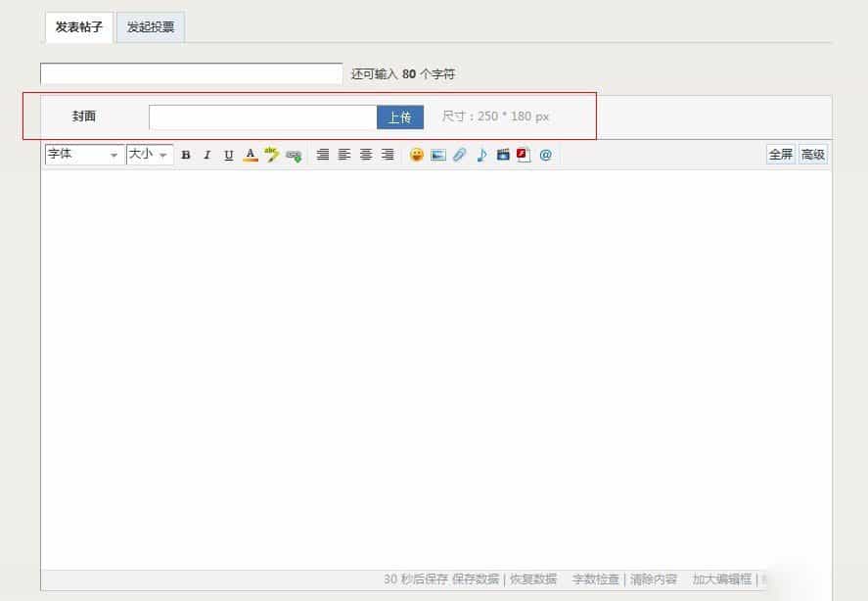The image size is (868, 601).
Task: Attach a file with the paperclip icon
Action: click(x=459, y=154)
